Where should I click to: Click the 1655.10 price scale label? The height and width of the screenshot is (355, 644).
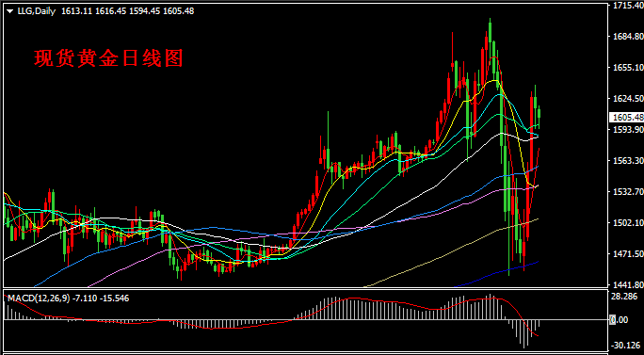[627, 68]
